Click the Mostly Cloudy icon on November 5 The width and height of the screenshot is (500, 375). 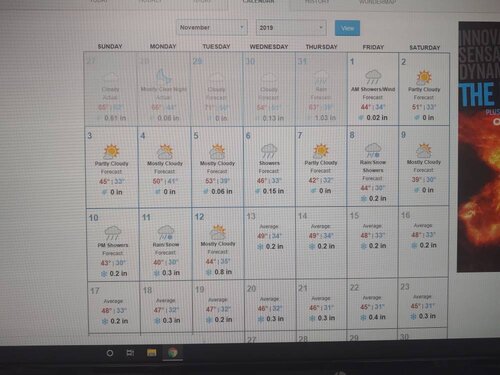pyautogui.click(x=217, y=151)
